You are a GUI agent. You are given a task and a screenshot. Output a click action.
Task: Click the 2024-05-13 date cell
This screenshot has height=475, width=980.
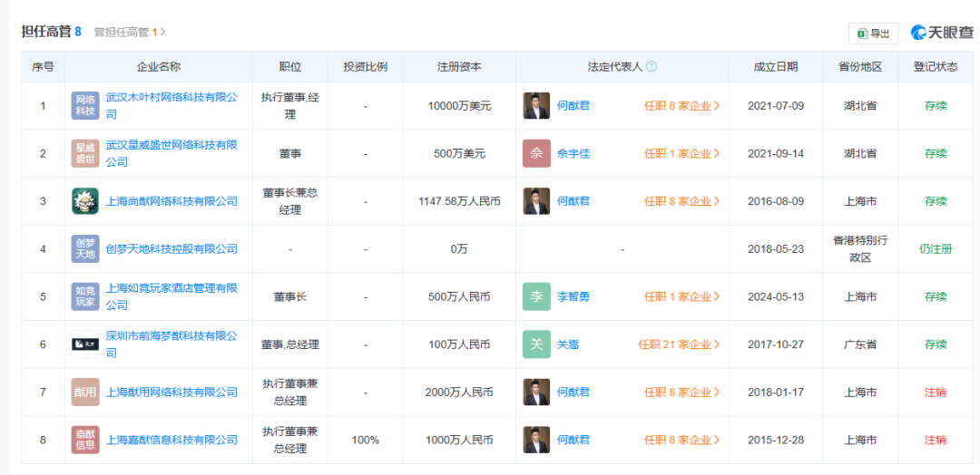(776, 296)
